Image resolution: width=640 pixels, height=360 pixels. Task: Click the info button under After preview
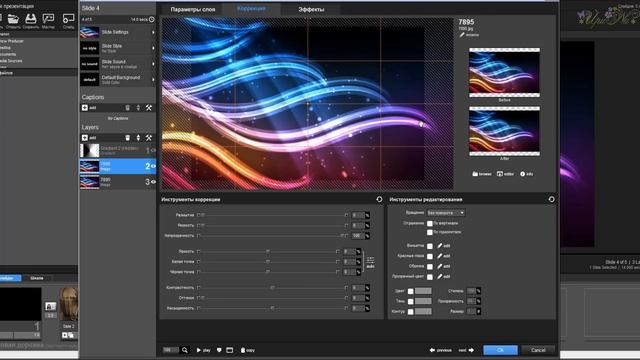[x=527, y=174]
